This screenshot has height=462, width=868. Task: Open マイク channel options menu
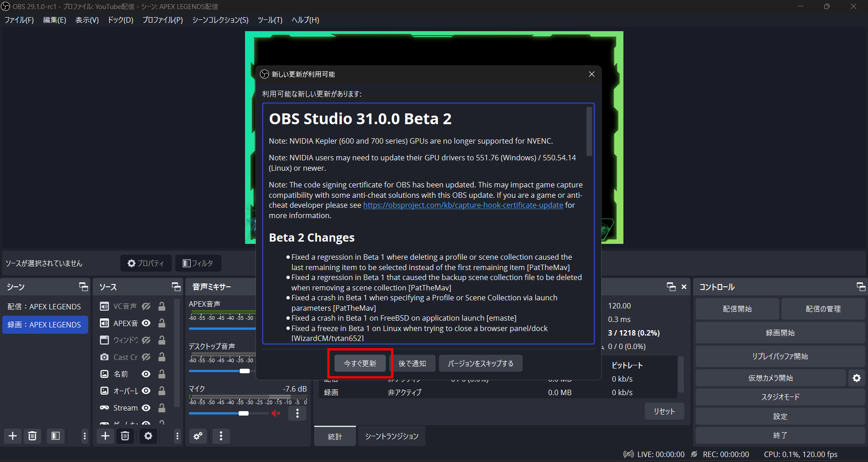pyautogui.click(x=297, y=413)
